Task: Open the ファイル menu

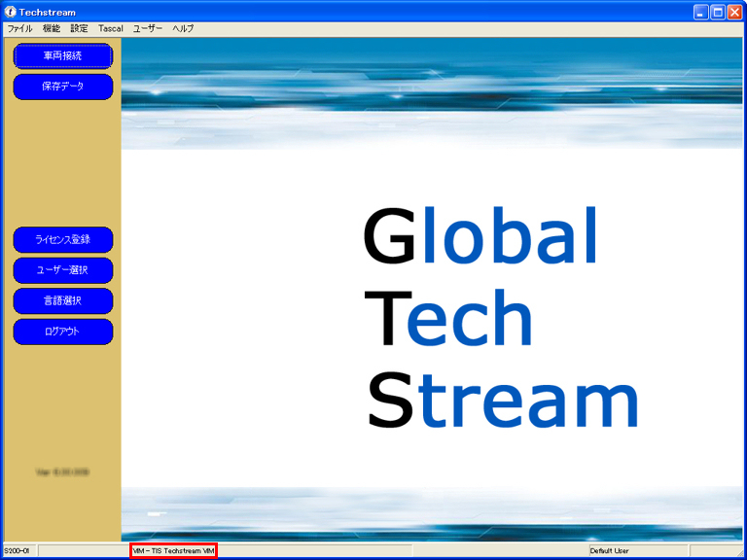Action: (x=19, y=28)
